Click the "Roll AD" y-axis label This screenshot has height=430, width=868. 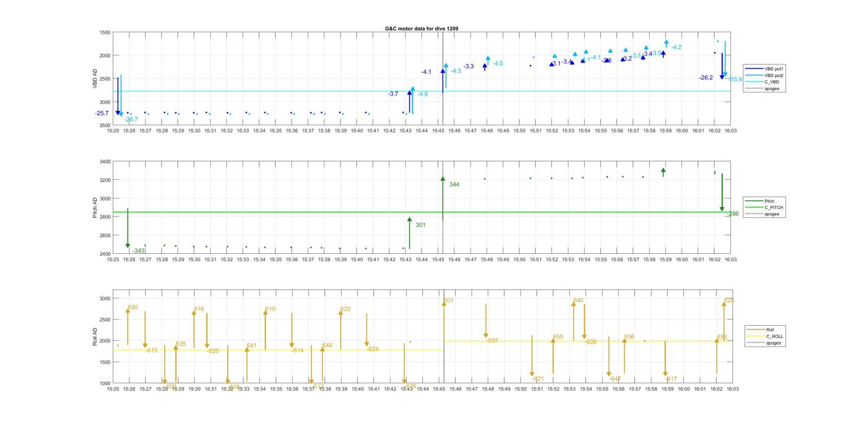(95, 336)
